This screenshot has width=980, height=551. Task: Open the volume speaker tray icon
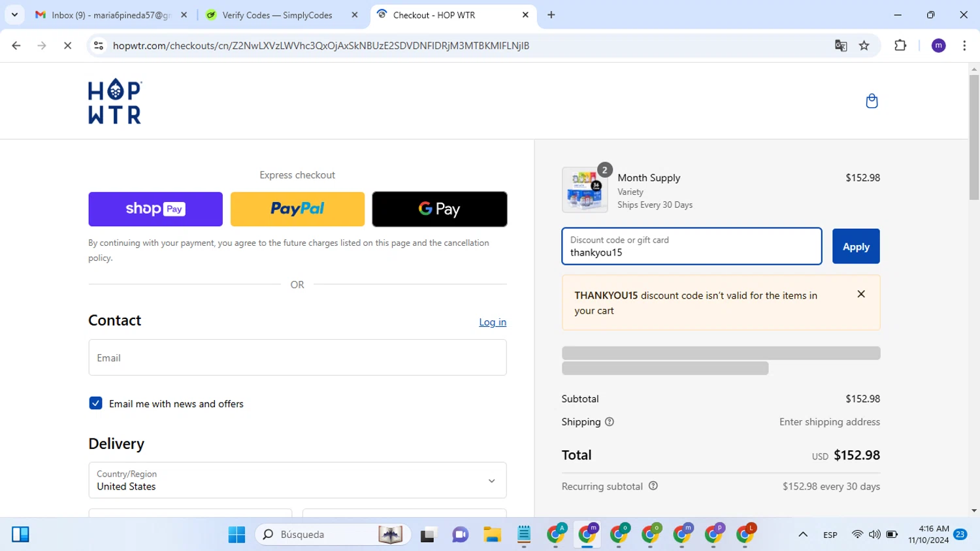[874, 535]
